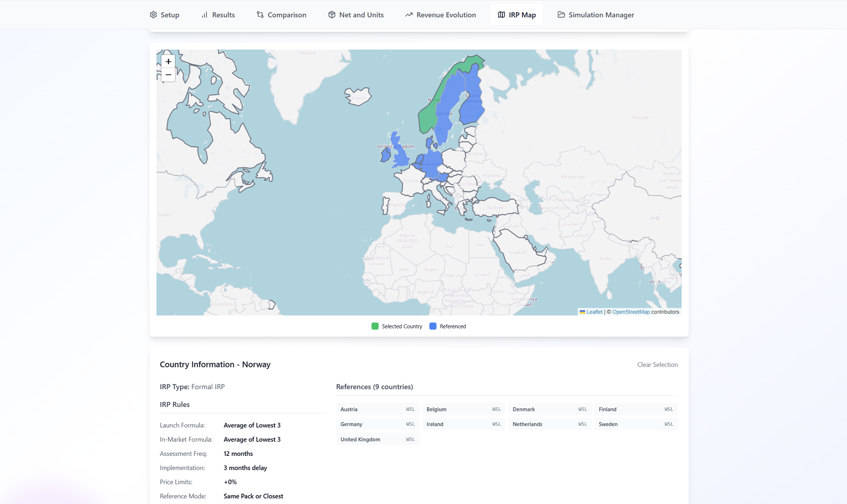Select the Revenue Evolution trend icon
This screenshot has width=847, height=504.
click(x=408, y=14)
